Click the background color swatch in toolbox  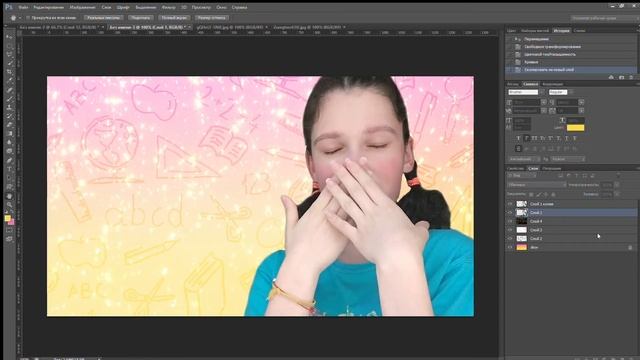pos(11,222)
